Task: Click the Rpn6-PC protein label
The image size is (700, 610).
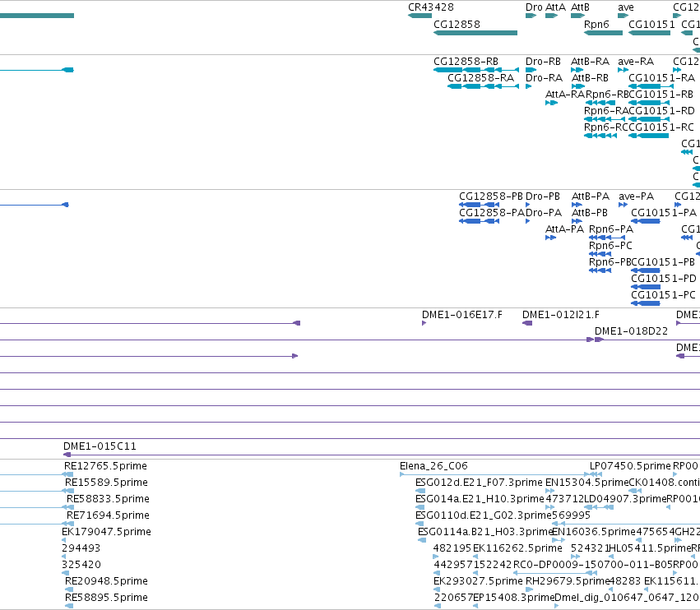Action: tap(610, 246)
